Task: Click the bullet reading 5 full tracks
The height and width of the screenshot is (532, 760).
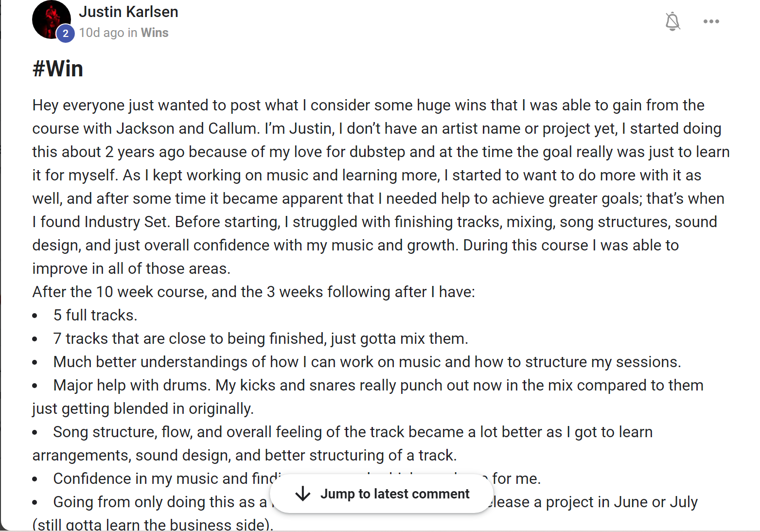Action: point(95,315)
